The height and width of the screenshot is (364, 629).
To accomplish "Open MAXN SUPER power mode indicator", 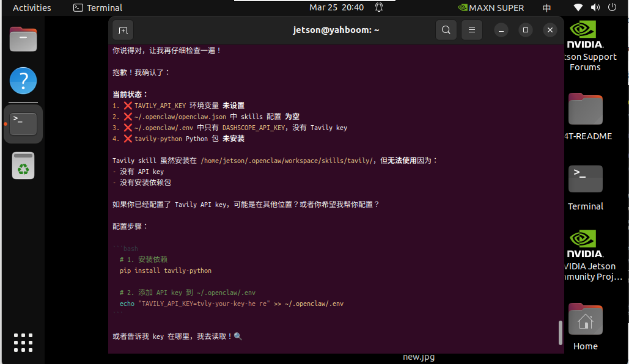I will [491, 7].
